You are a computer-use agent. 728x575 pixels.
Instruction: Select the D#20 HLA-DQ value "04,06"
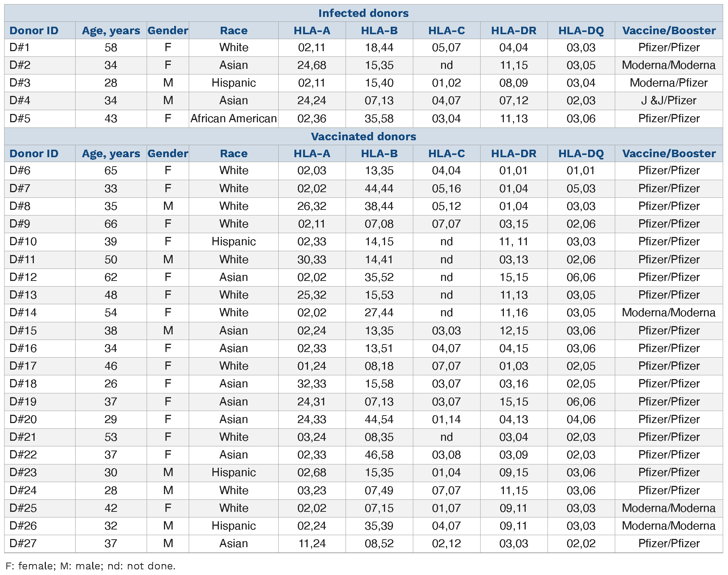click(x=581, y=419)
